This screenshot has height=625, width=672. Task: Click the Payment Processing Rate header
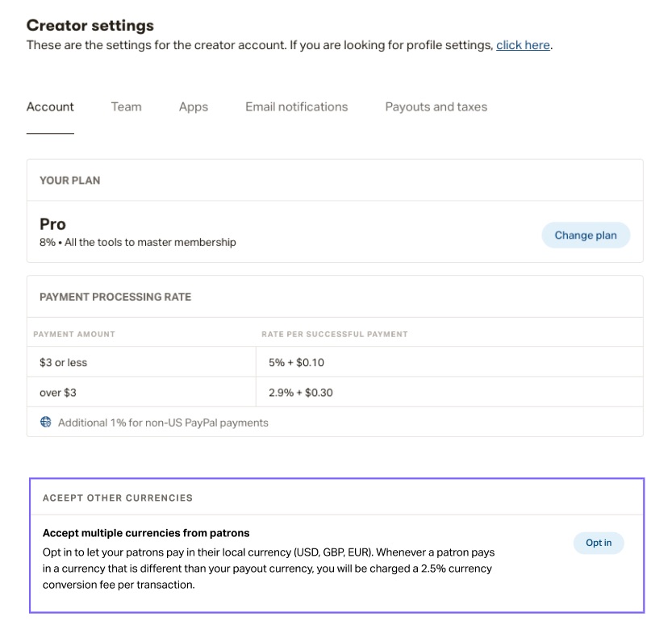point(115,297)
